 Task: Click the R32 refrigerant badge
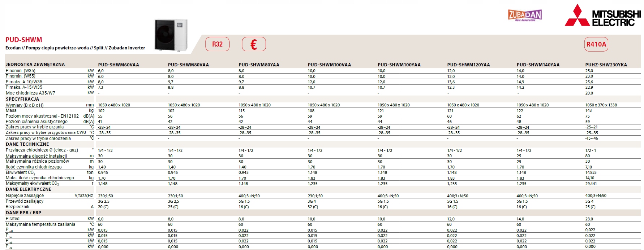(217, 44)
